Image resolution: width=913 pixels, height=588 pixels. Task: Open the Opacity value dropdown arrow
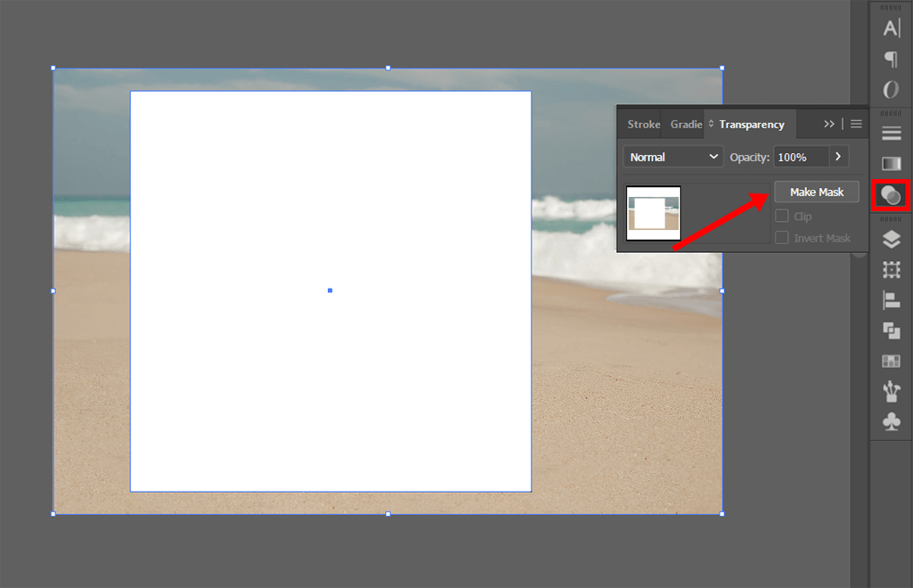pyautogui.click(x=836, y=156)
